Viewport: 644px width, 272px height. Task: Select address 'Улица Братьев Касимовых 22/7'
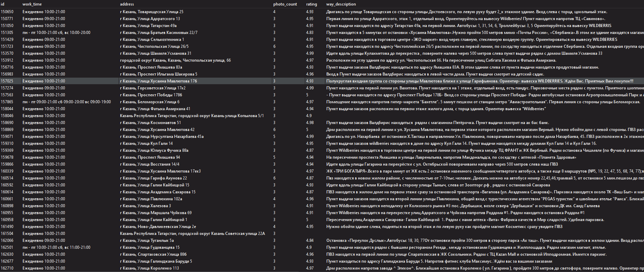click(168, 33)
